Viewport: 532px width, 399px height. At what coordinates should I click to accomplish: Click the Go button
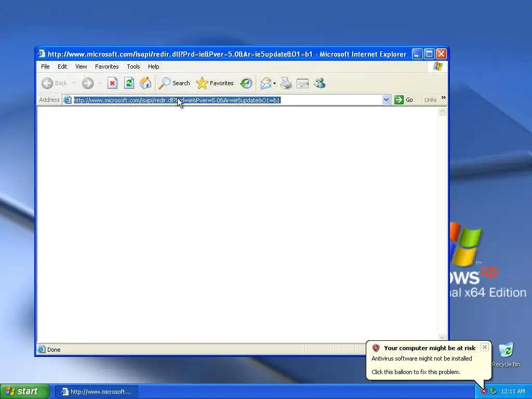tap(403, 100)
